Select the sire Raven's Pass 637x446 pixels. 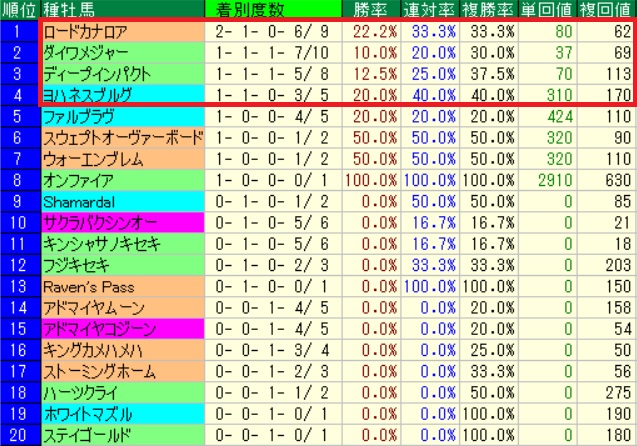(123, 286)
